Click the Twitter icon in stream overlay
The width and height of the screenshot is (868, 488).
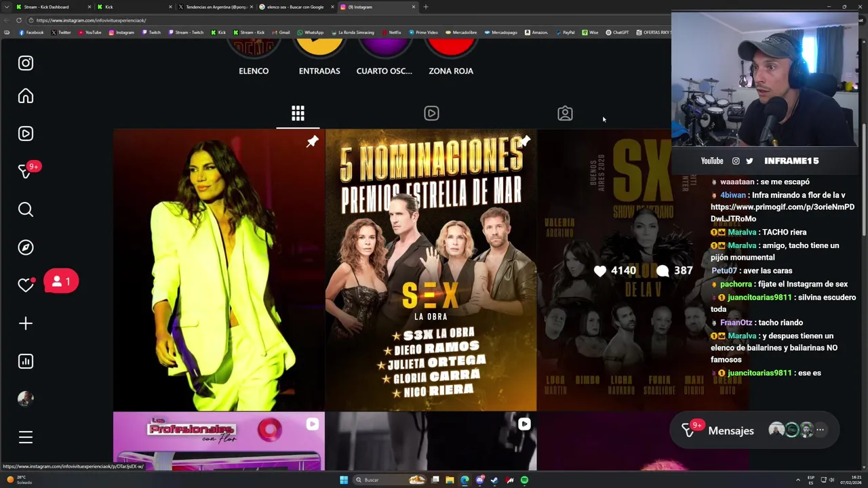click(x=749, y=161)
